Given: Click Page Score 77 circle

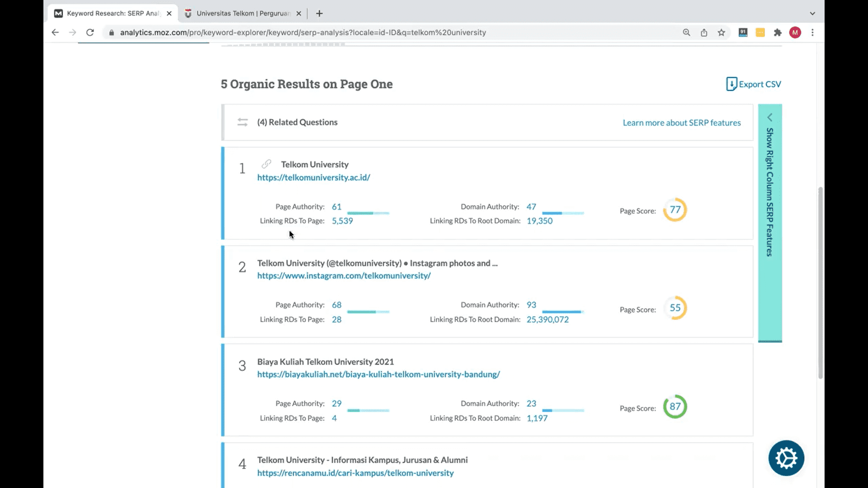Looking at the screenshot, I should coord(675,210).
